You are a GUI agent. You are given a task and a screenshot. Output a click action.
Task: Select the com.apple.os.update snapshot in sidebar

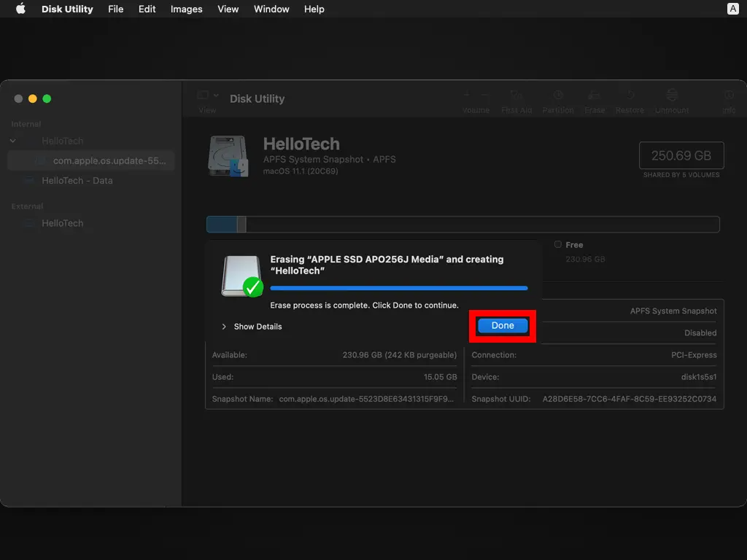pos(109,160)
